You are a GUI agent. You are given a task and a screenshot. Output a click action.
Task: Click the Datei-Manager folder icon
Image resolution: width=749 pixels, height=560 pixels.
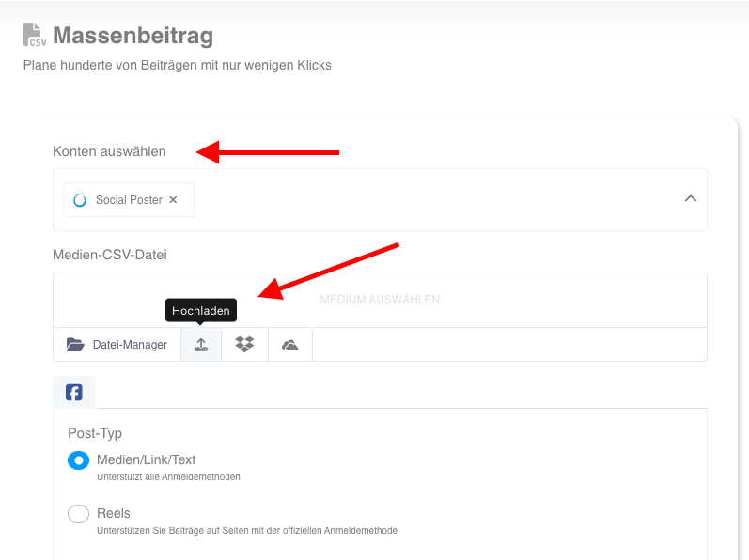point(75,344)
